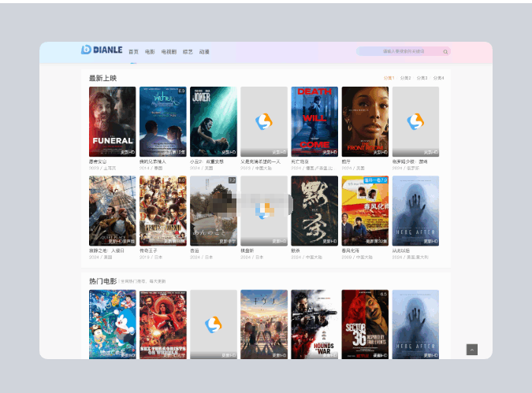Select the 分类2 category tab
Viewport: 532px width, 393px height.
pos(405,78)
